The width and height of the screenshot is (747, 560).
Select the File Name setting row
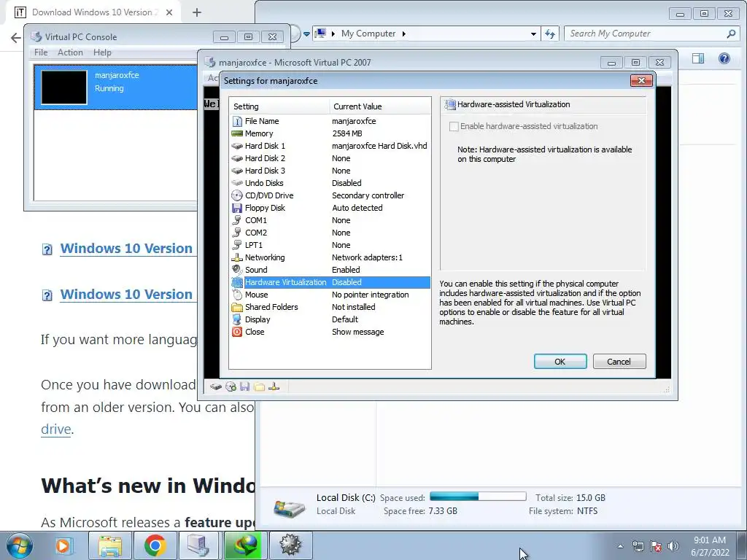point(330,121)
